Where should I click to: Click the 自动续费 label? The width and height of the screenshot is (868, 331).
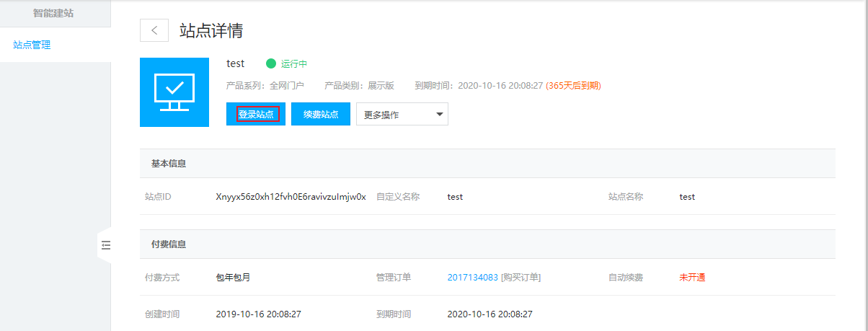[x=625, y=277]
